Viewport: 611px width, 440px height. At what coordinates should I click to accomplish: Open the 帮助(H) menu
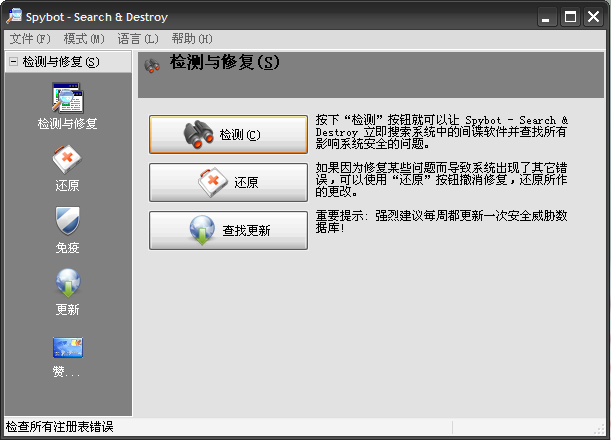[192, 39]
